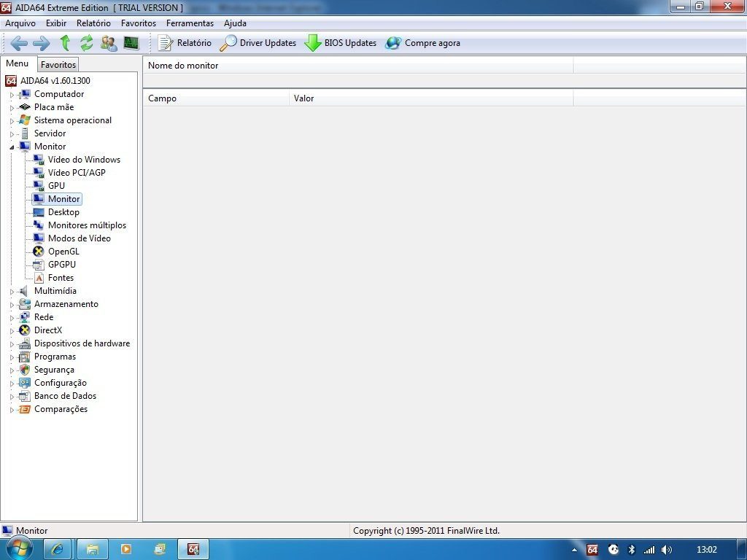Expand the Dispositivos de hardware node
Image resolution: width=747 pixels, height=560 pixels.
[x=12, y=344]
